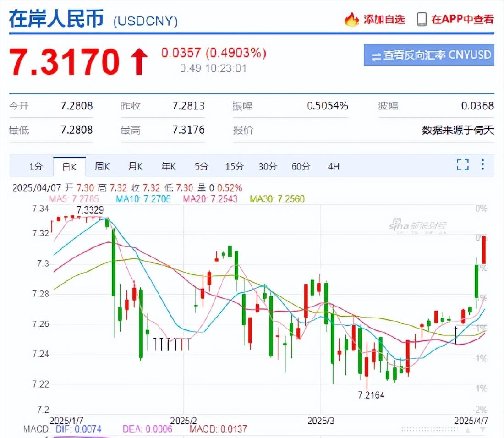Switch to the 15分 chart tab

[234, 166]
